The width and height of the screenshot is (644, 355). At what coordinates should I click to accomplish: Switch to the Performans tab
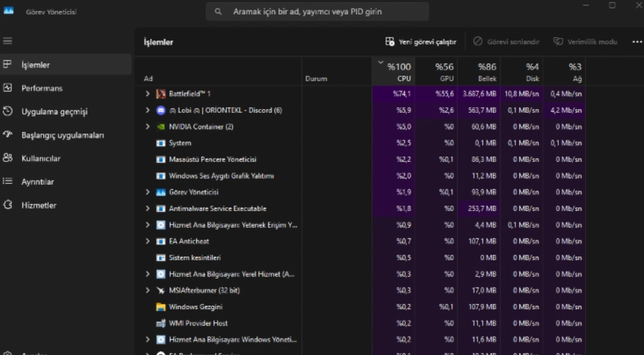[42, 88]
